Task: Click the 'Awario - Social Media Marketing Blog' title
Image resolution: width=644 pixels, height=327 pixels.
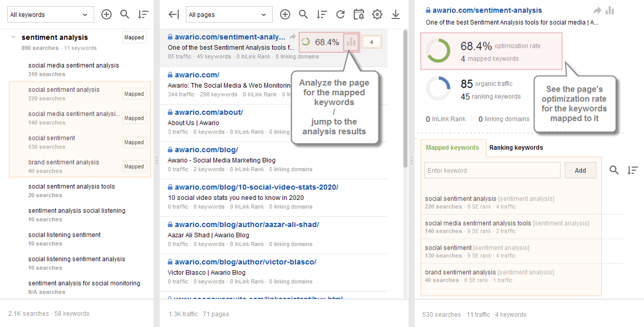Action: 222,160
